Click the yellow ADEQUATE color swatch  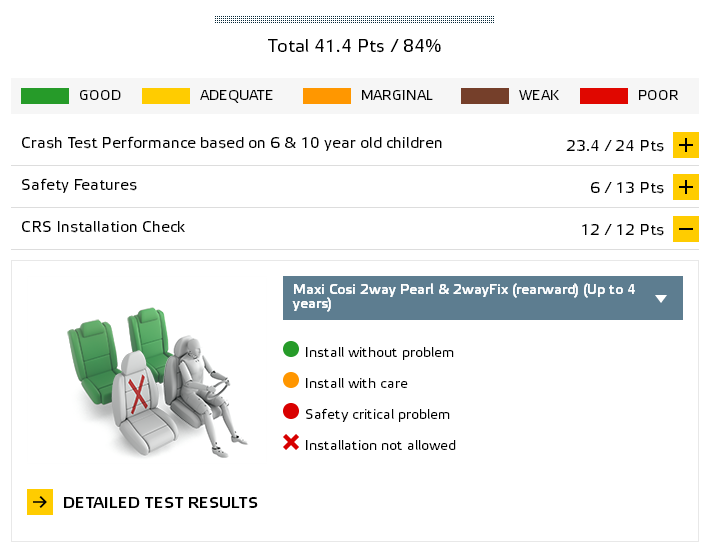coord(166,96)
